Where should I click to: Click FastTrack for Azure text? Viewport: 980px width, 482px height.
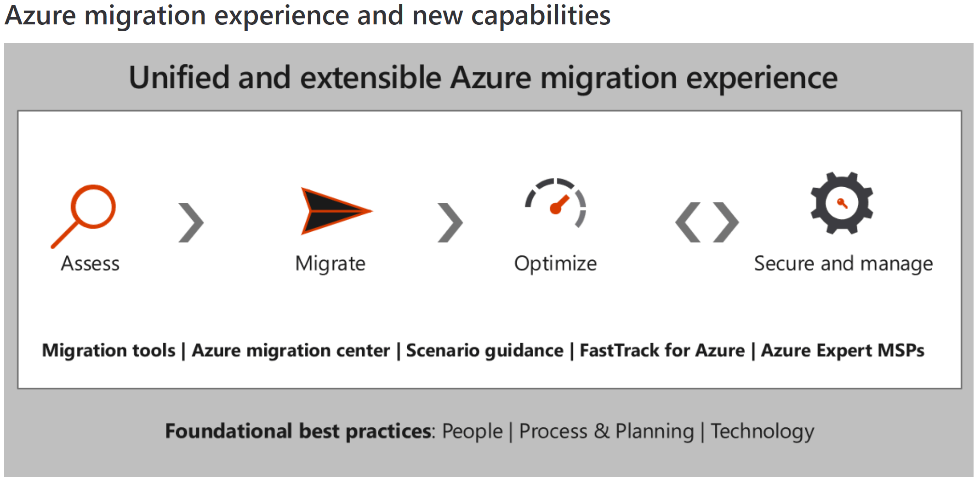click(662, 350)
